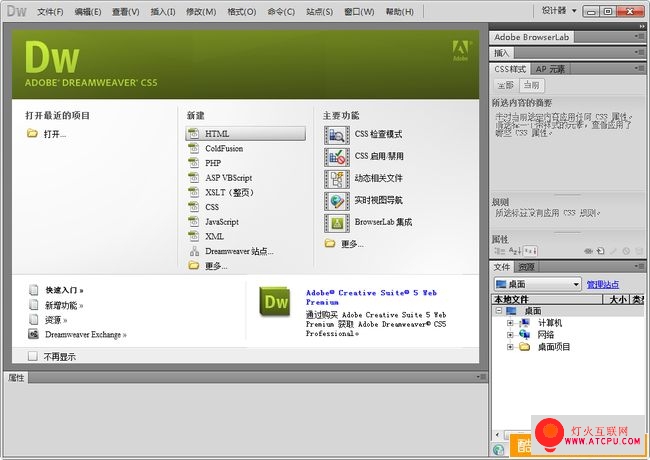The image size is (650, 460).
Task: Click the files panel scroll-left arrow
Action: (497, 435)
